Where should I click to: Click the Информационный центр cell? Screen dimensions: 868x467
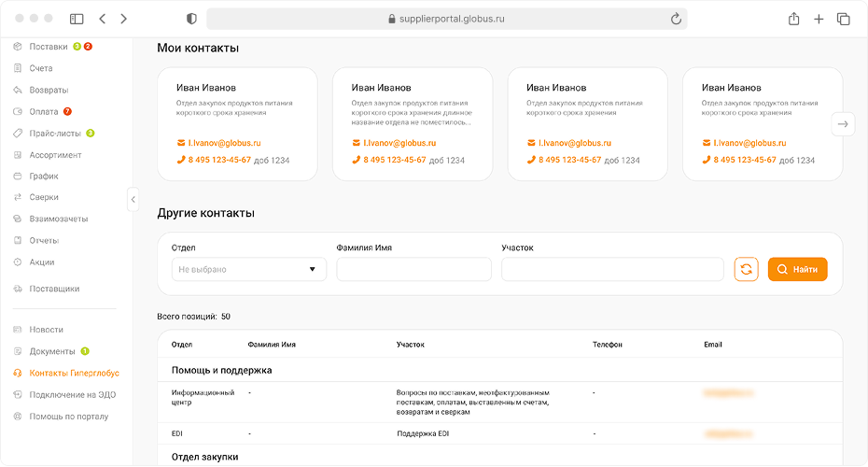point(203,397)
